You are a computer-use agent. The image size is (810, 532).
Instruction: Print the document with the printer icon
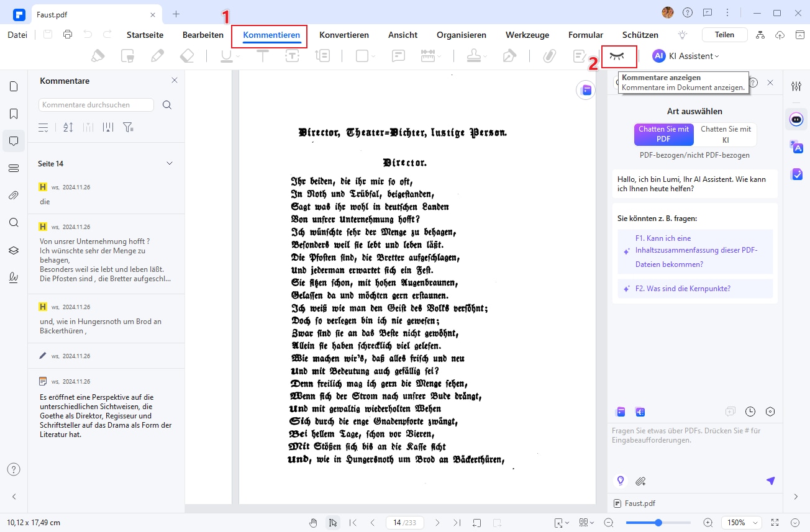(x=68, y=35)
